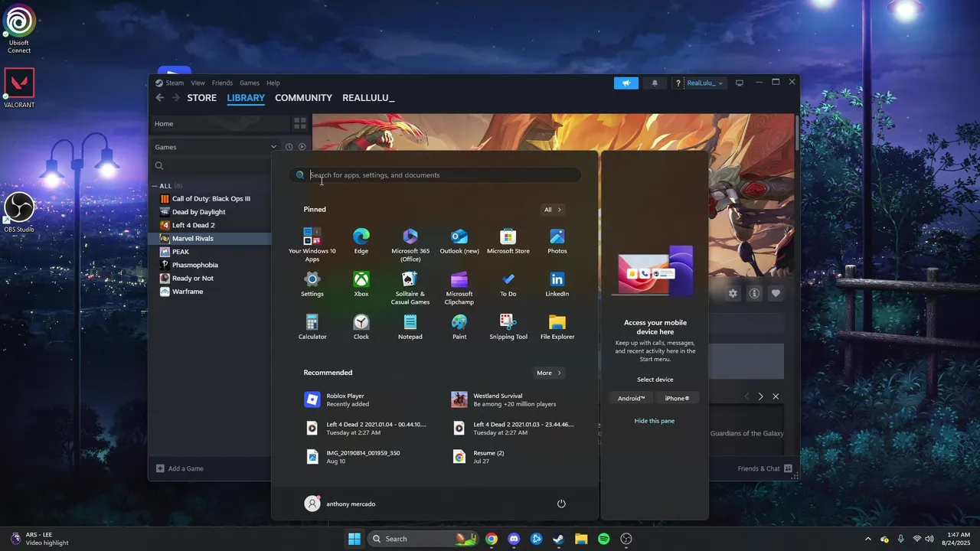Launch Notepad from pinned apps
The image size is (980, 551).
tap(410, 327)
